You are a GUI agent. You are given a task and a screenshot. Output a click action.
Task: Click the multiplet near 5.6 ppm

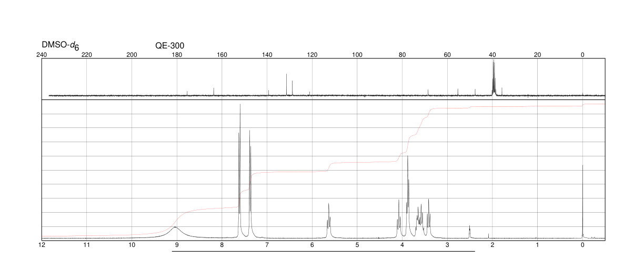click(x=328, y=221)
